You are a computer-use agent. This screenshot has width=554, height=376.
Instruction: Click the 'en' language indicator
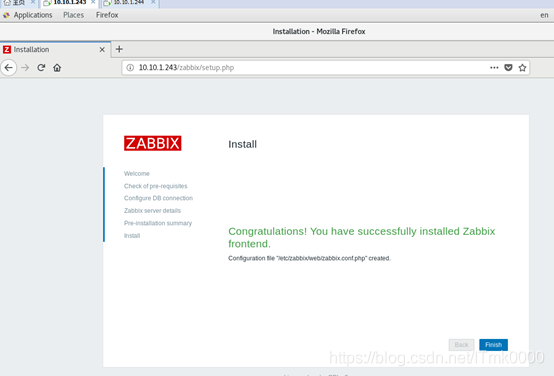click(x=544, y=15)
